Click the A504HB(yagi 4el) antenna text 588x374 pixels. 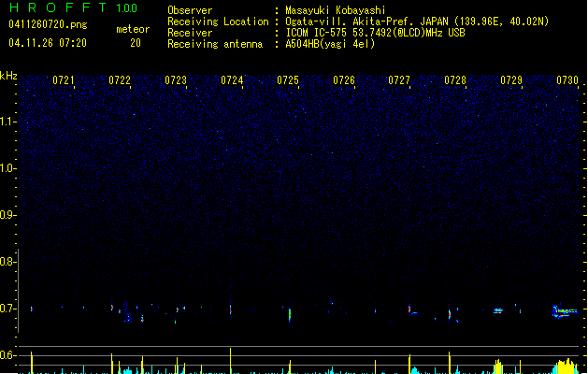coord(330,44)
